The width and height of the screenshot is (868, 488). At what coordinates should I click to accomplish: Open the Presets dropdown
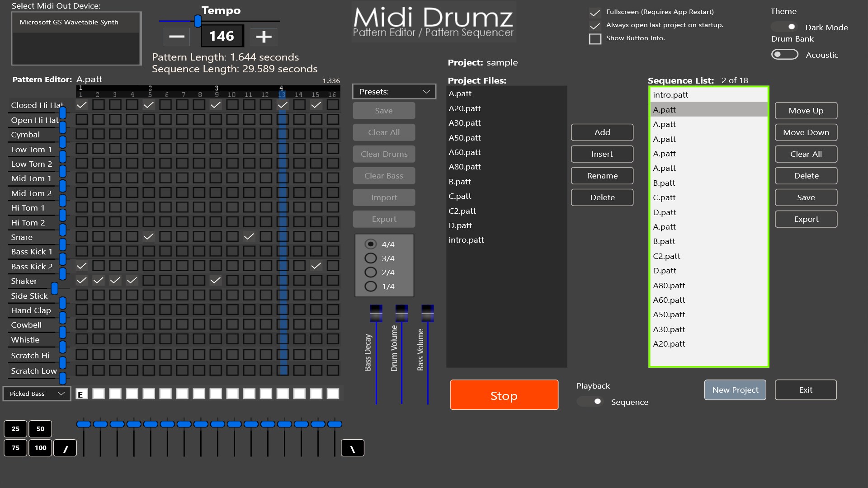[394, 92]
